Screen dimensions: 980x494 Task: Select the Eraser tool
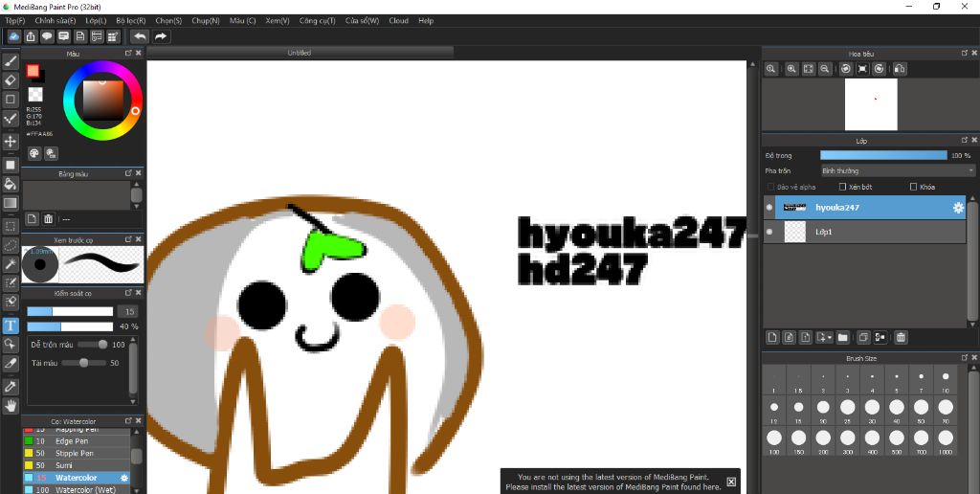pyautogui.click(x=10, y=80)
